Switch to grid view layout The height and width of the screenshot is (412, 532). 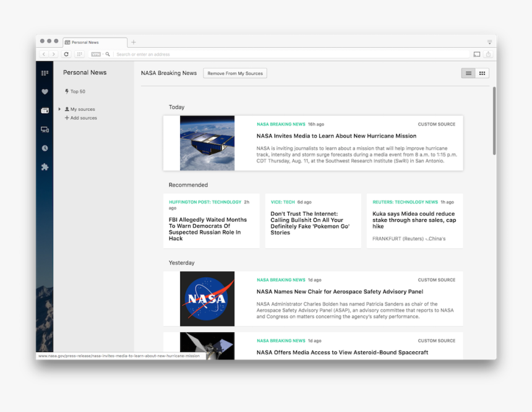pos(482,73)
